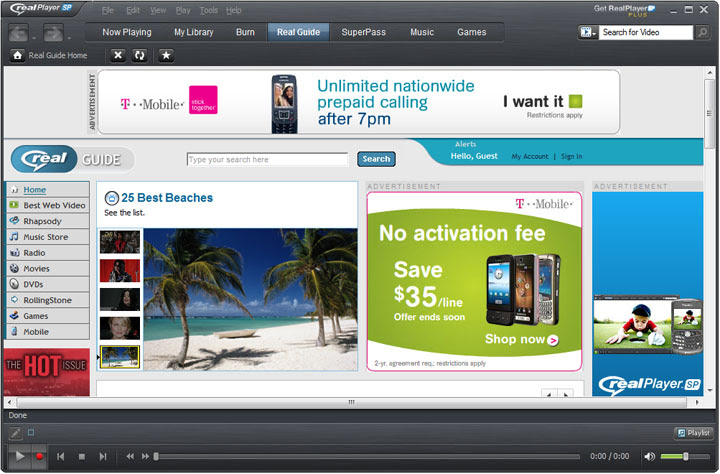The height and width of the screenshot is (474, 720).
Task: Switch to the Burn tab
Action: click(x=245, y=32)
